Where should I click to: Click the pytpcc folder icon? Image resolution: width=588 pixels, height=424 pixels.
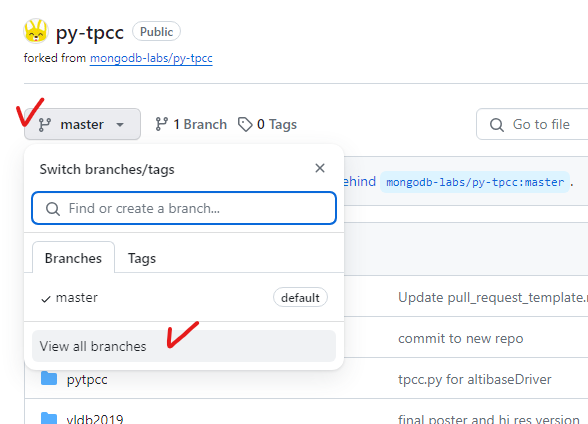click(49, 379)
